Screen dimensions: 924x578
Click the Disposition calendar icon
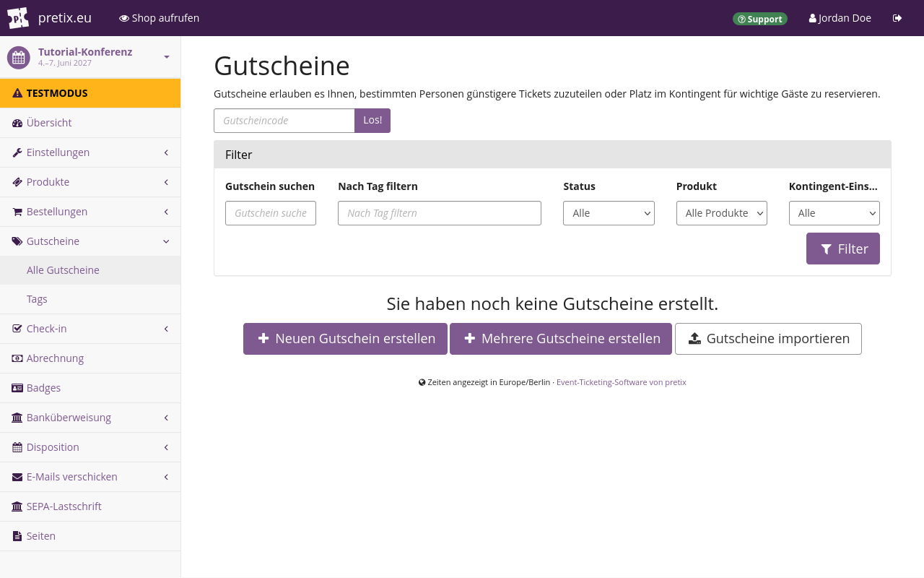coord(17,447)
